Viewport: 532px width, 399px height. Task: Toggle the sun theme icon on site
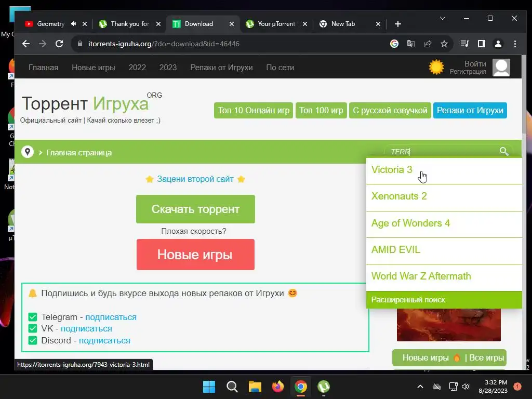click(x=436, y=67)
